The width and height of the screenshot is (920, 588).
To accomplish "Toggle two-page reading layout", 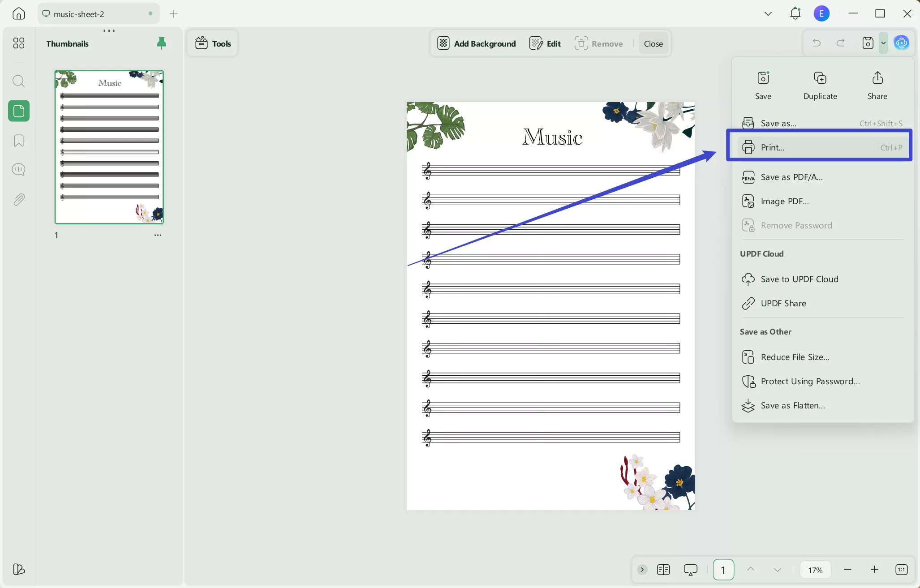I will coord(664,570).
